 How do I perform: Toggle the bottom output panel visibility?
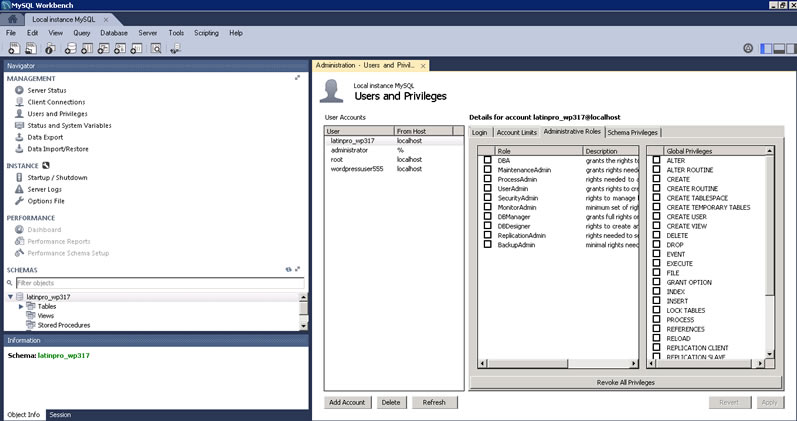778,49
